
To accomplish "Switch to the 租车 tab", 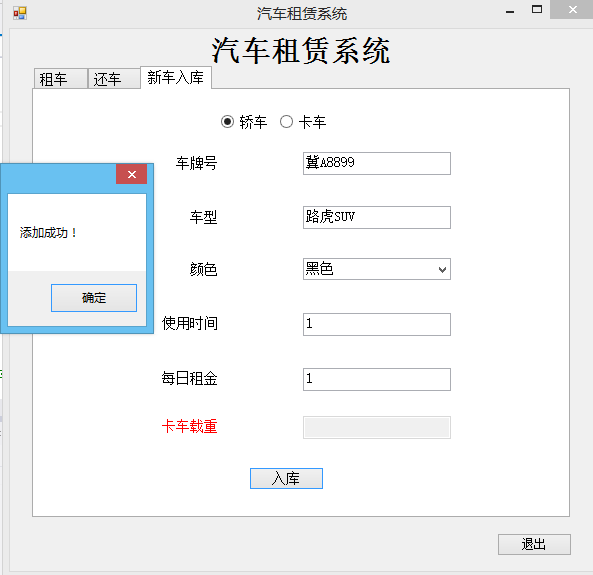I will tap(61, 79).
